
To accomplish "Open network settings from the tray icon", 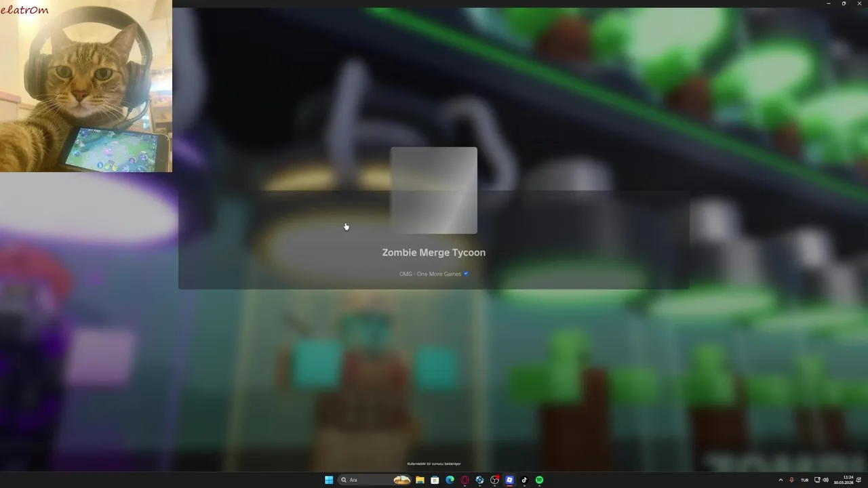I will tap(817, 480).
